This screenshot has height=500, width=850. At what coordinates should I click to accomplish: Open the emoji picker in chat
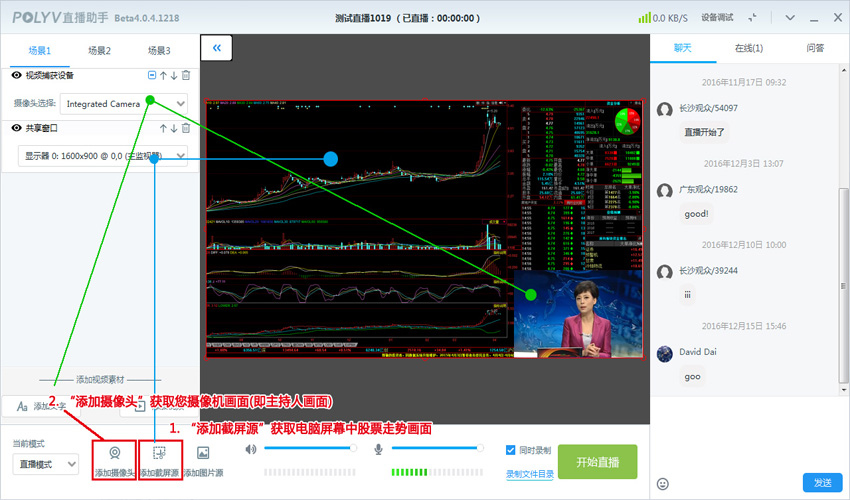(662, 484)
